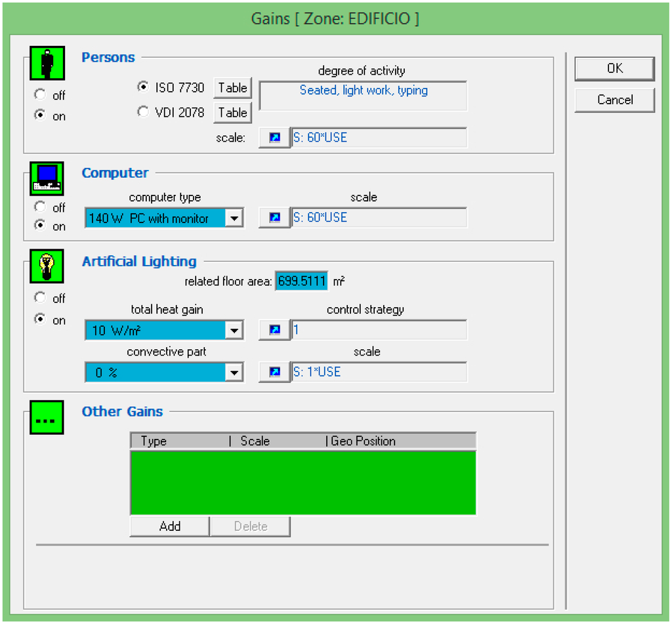Open the ISO 7730 Table button

(233, 88)
